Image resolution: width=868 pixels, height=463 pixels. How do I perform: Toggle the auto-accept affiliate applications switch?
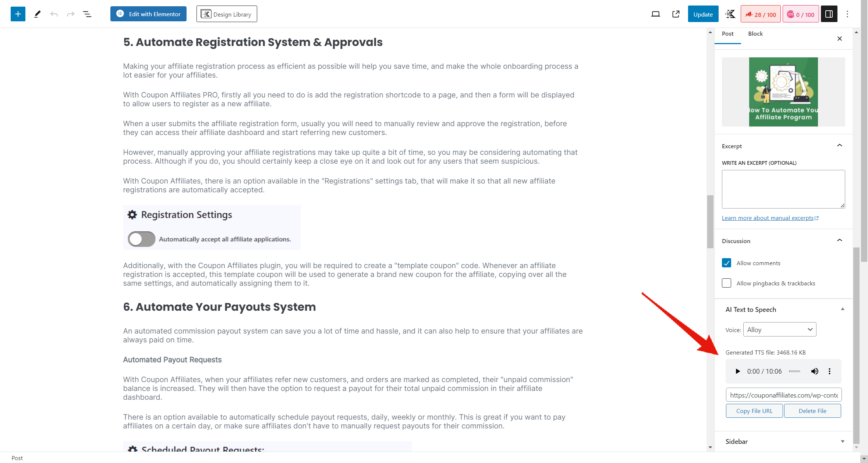[142, 239]
